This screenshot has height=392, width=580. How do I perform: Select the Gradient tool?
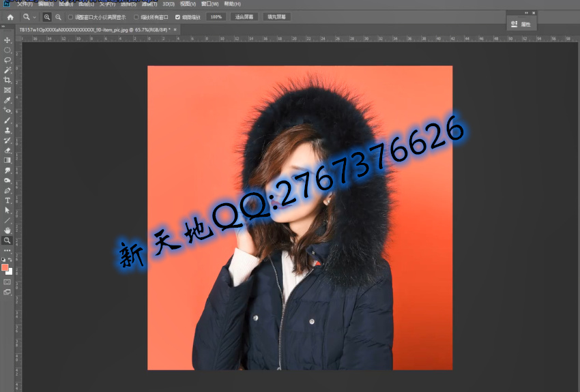7,160
